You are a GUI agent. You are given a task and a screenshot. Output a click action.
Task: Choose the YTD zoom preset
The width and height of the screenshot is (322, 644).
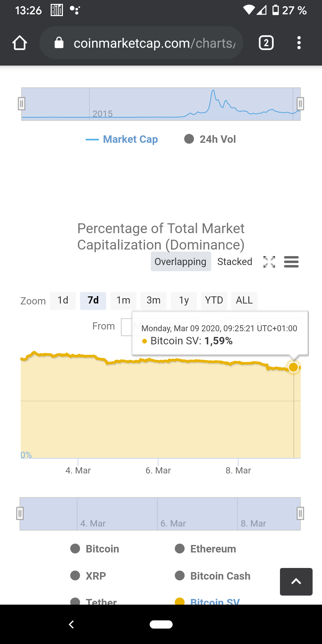pos(214,301)
